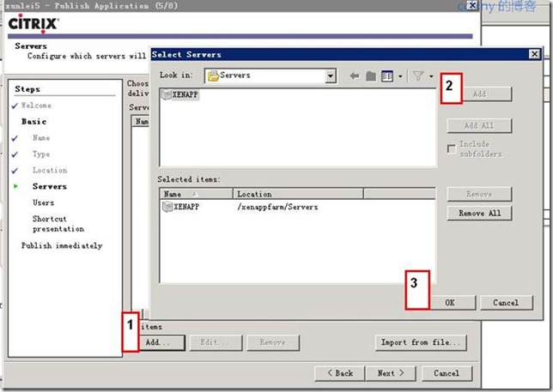Viewport: 553px width, 392px height.
Task: Click the back arrow icon in Select Servers
Action: (x=355, y=75)
